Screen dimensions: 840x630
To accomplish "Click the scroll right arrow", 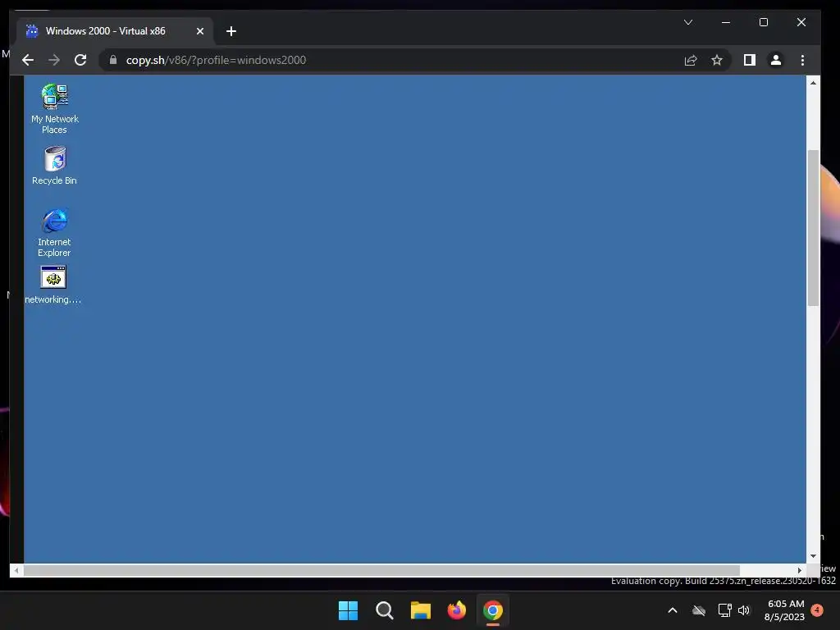I will pos(799,571).
